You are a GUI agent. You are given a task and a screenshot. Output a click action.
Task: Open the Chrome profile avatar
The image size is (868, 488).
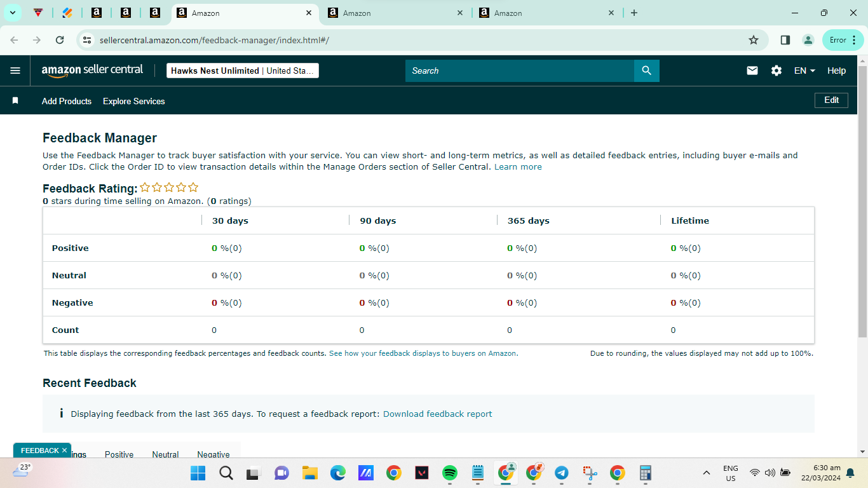click(808, 40)
